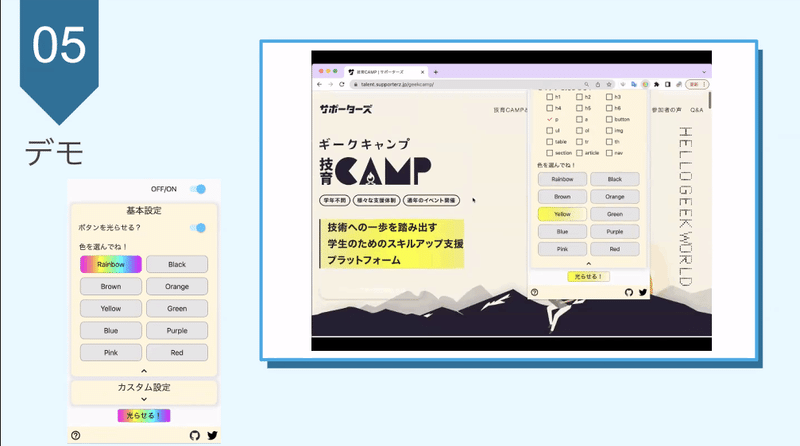
Task: Check the img checkbox
Action: tap(609, 131)
